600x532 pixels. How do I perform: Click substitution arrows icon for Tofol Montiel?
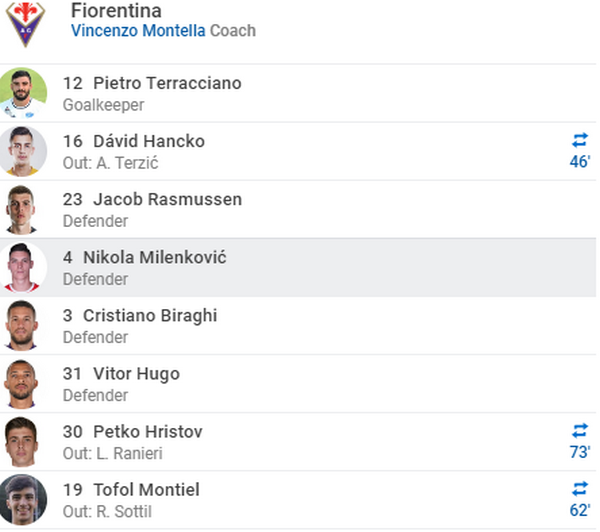pyautogui.click(x=580, y=489)
